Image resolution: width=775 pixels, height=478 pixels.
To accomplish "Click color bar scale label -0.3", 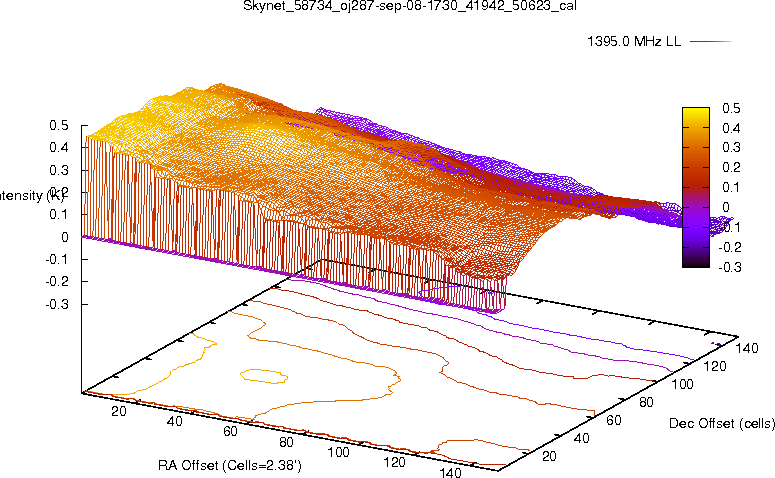I will (729, 267).
